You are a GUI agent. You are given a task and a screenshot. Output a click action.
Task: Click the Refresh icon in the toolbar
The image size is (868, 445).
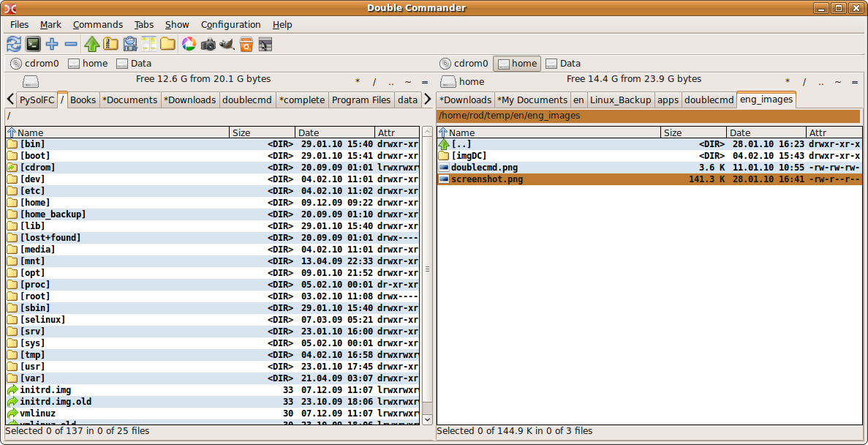[x=14, y=44]
